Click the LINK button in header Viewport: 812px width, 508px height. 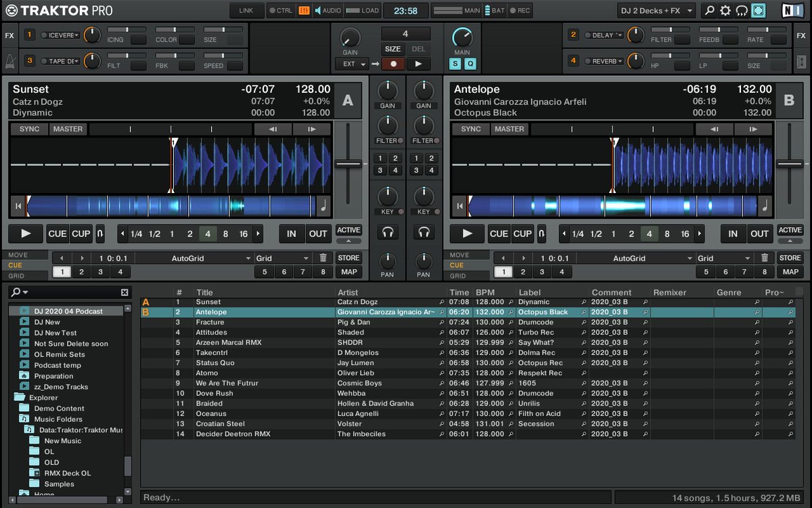247,11
